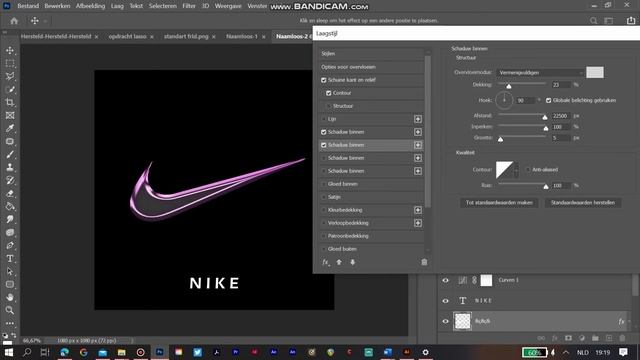Switch to the opdracht lasso tab
640x360 pixels.
point(127,36)
